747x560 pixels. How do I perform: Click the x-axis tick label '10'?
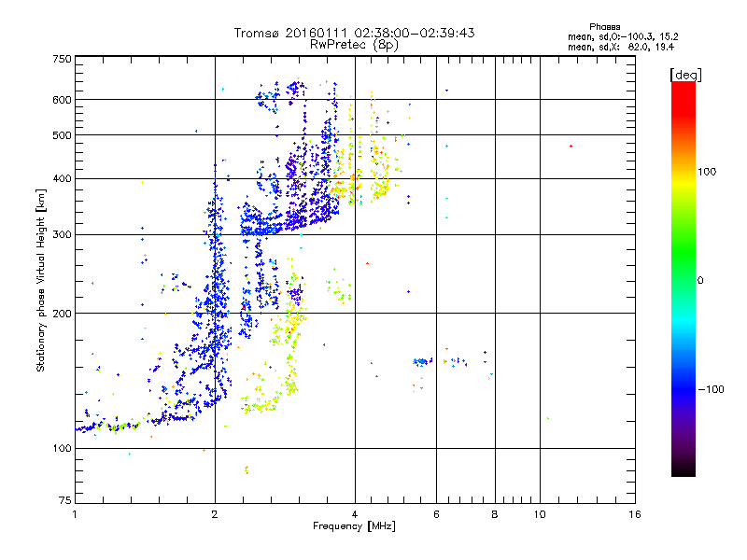coord(540,514)
